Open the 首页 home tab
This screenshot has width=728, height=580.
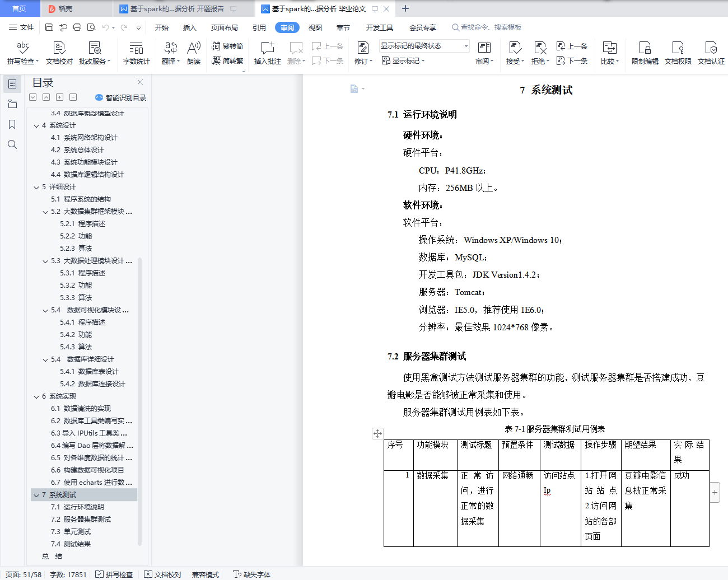tap(20, 8)
